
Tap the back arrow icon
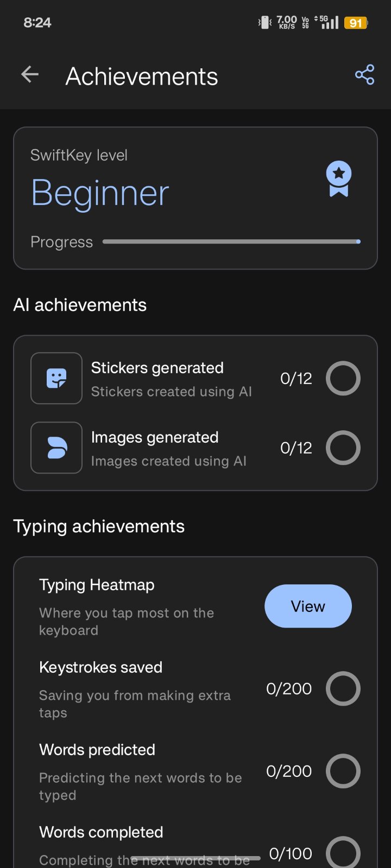tap(30, 75)
